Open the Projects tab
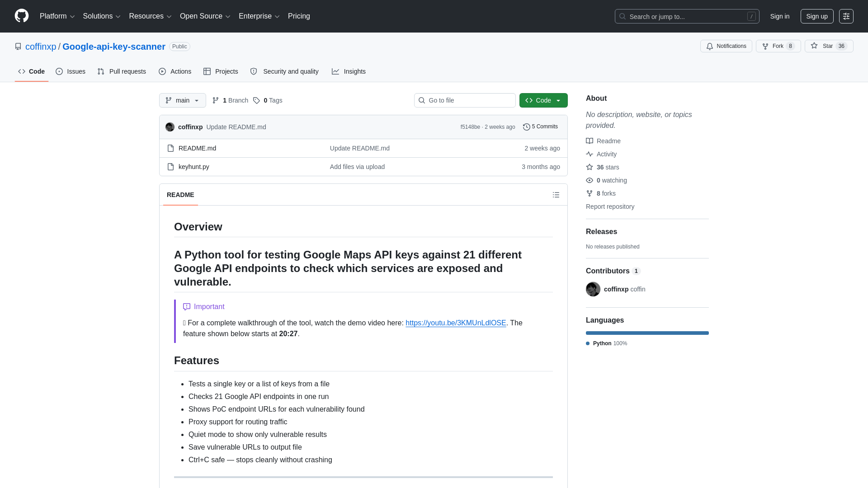Image resolution: width=868 pixels, height=488 pixels. coord(221,71)
